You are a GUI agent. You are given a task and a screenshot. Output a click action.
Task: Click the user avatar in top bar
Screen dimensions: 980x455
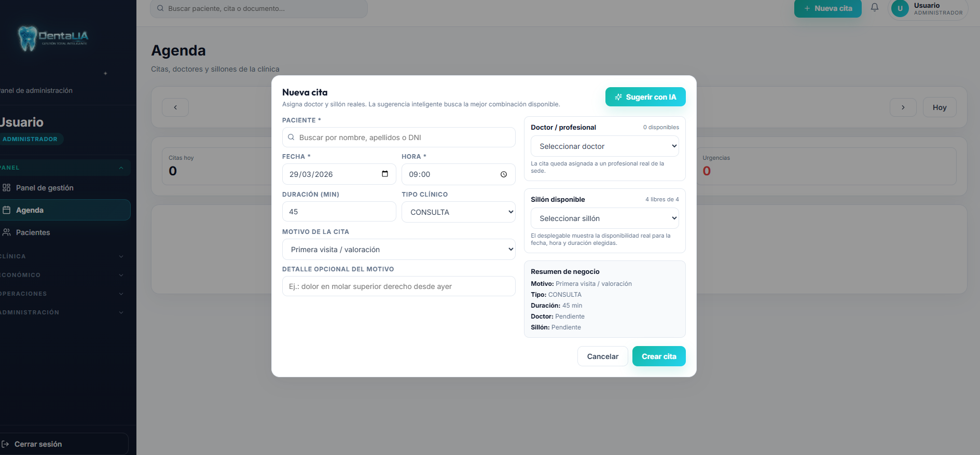pos(900,9)
